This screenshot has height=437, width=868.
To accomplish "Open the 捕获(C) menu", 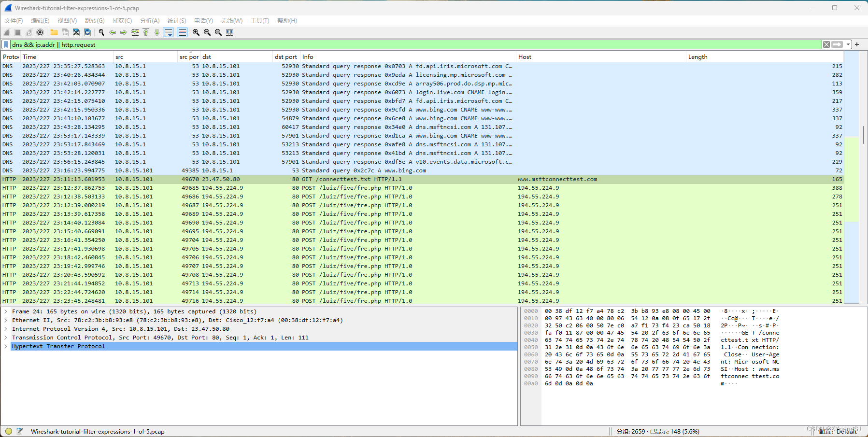I will tap(122, 21).
